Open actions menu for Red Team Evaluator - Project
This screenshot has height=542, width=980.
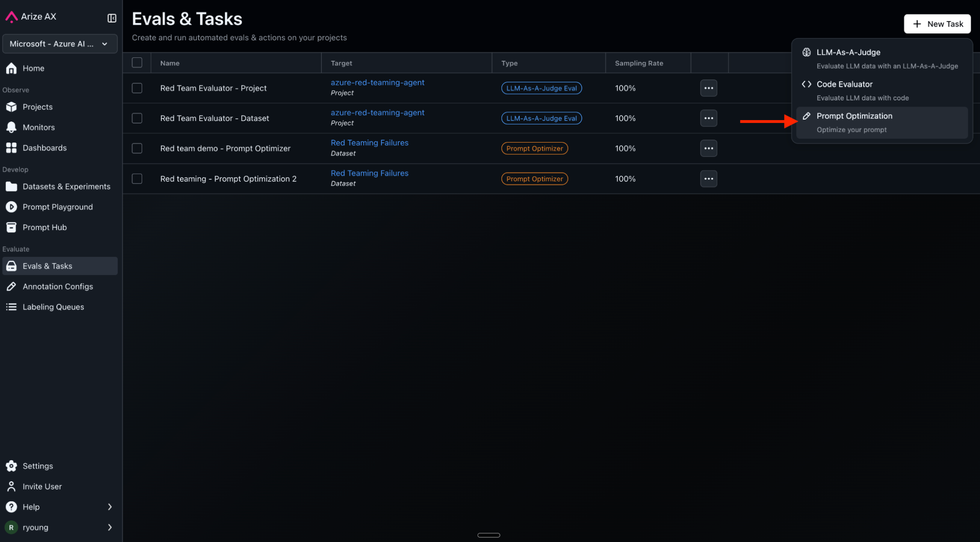(708, 88)
